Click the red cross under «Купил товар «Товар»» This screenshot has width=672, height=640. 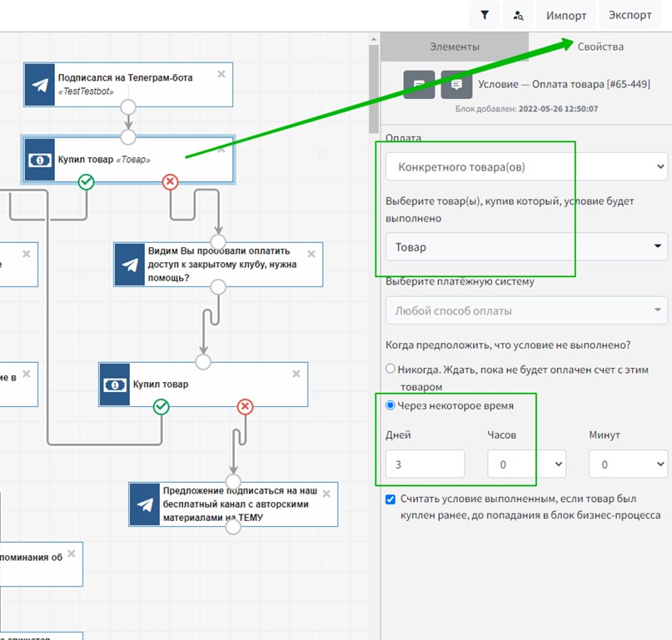click(x=170, y=181)
